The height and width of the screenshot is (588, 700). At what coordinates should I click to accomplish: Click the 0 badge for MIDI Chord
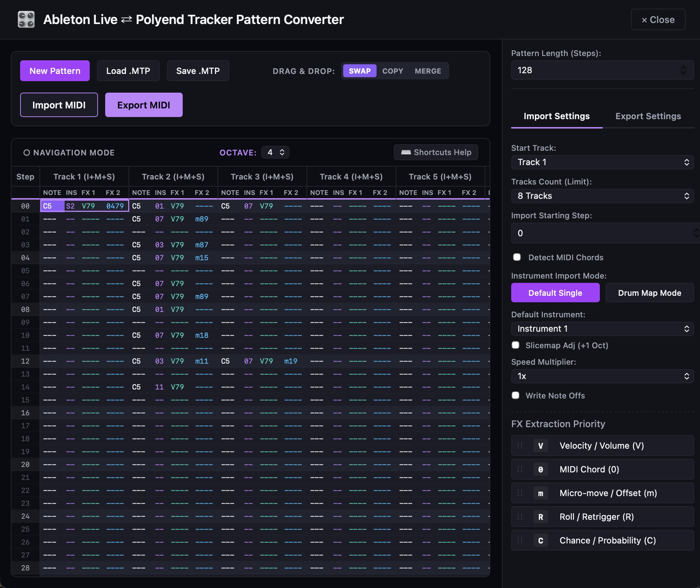pyautogui.click(x=541, y=469)
